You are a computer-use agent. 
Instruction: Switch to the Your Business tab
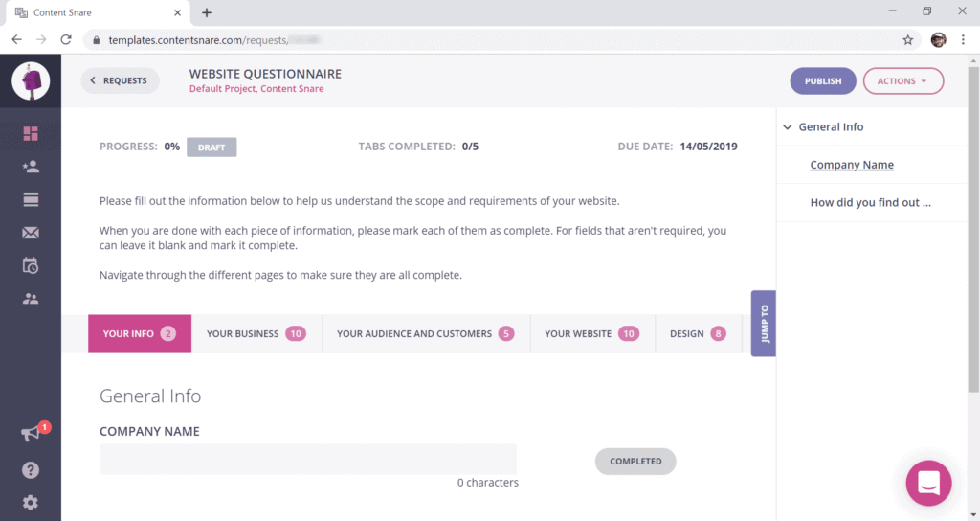pyautogui.click(x=256, y=333)
